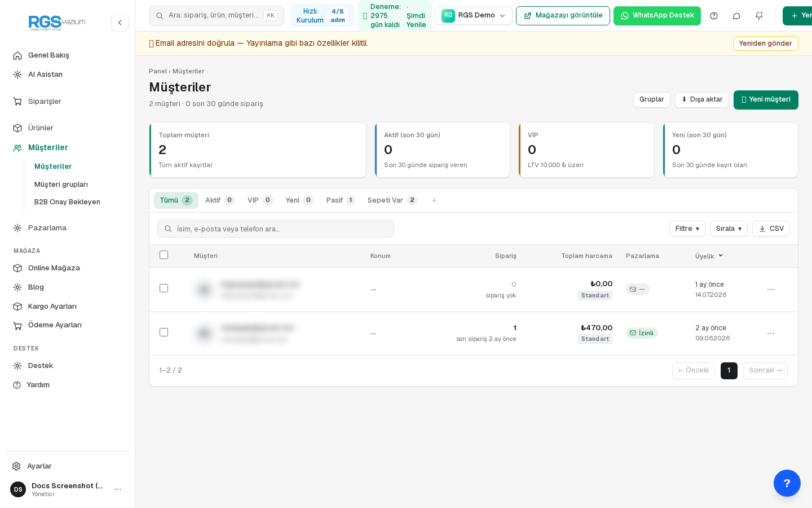Screen dimensions: 812x508
Task: Click Mağazayı görüntüle button
Action: click(x=563, y=16)
